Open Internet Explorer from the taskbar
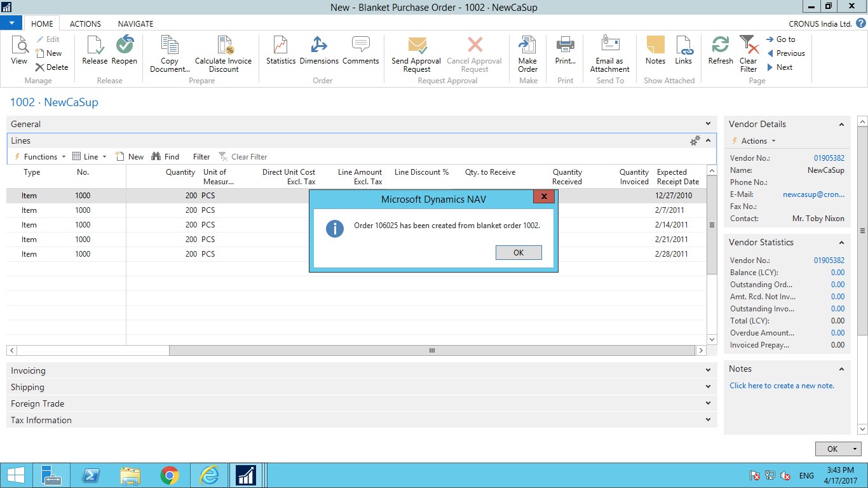The width and height of the screenshot is (868, 488). point(209,475)
